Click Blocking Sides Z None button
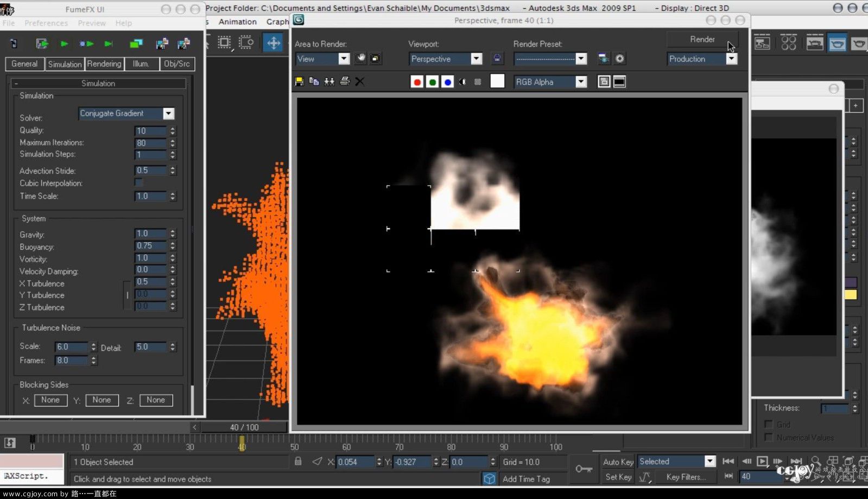Viewport: 868px width, 499px height. (x=156, y=400)
